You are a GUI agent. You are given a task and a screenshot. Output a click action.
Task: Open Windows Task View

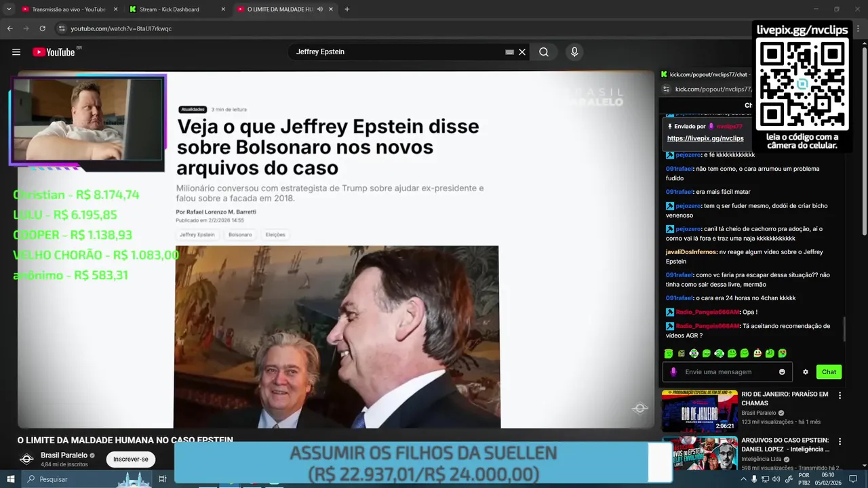coord(163,479)
